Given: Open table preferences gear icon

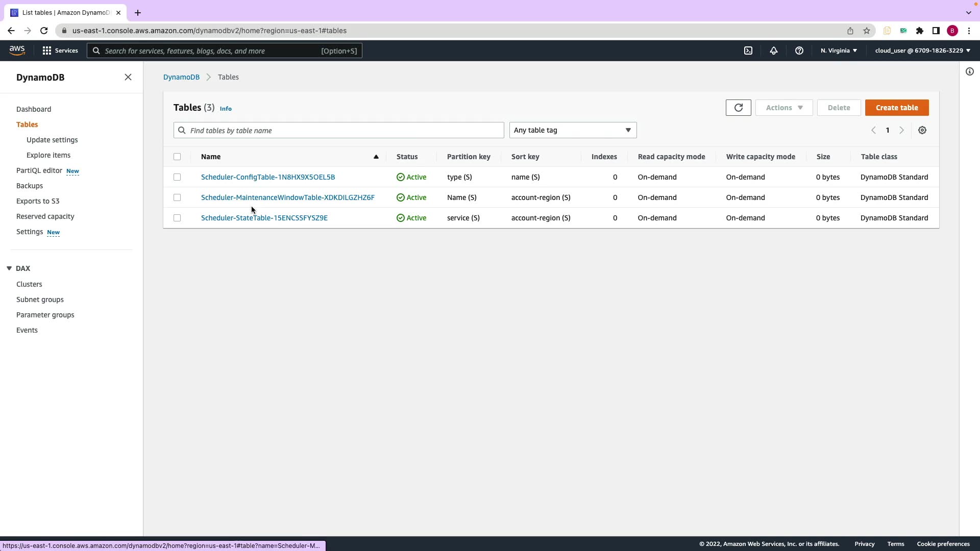Looking at the screenshot, I should (922, 130).
